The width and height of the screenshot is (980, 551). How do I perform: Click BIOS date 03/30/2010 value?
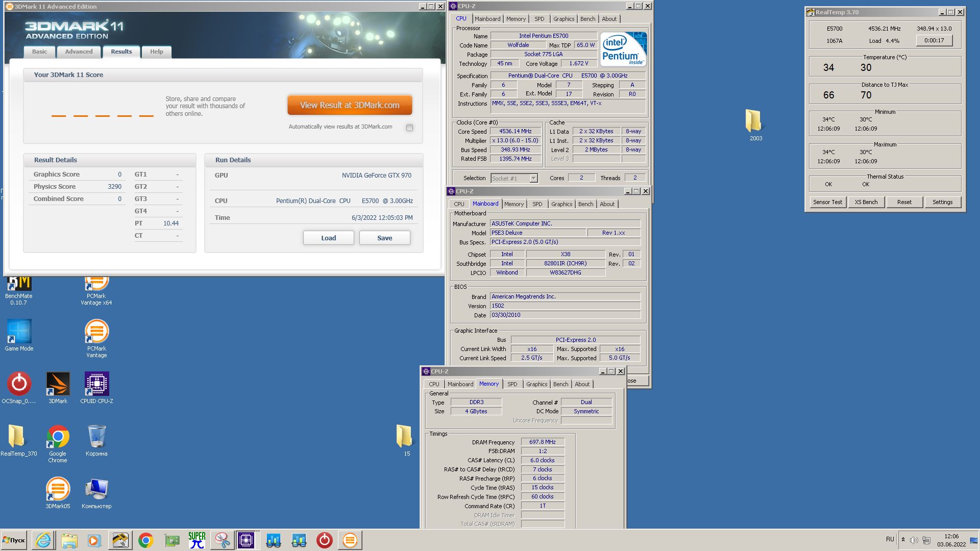pos(565,315)
